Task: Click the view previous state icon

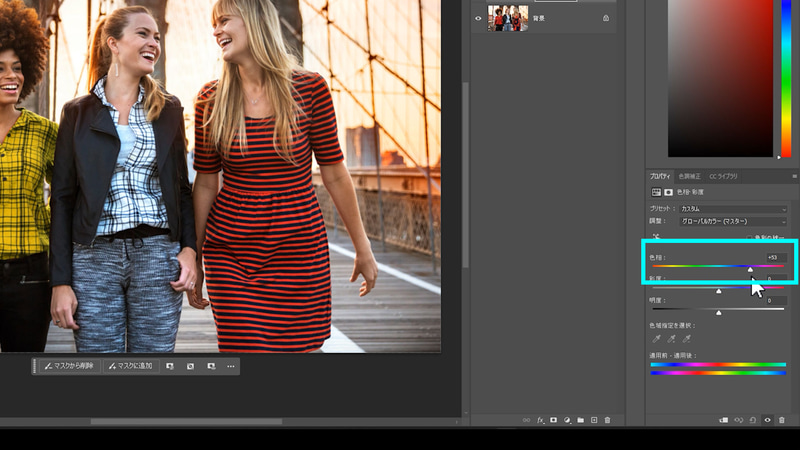Action: [x=738, y=420]
